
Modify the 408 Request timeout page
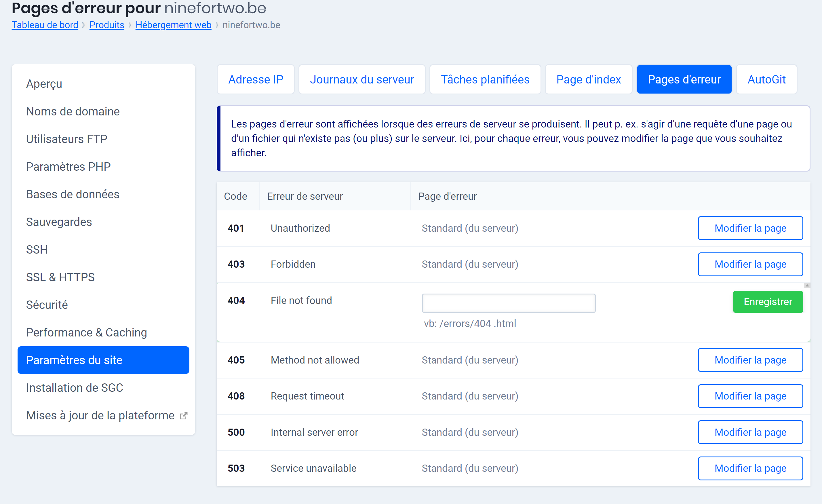click(750, 396)
